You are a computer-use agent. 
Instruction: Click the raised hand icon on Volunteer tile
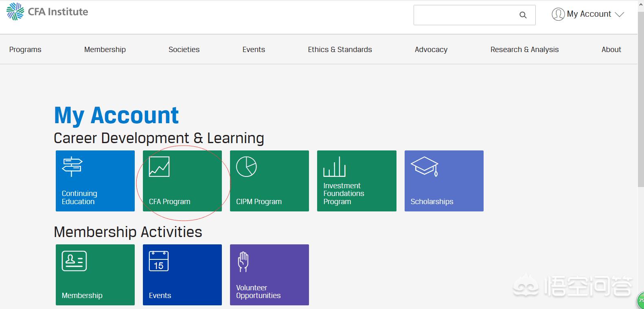(x=243, y=262)
